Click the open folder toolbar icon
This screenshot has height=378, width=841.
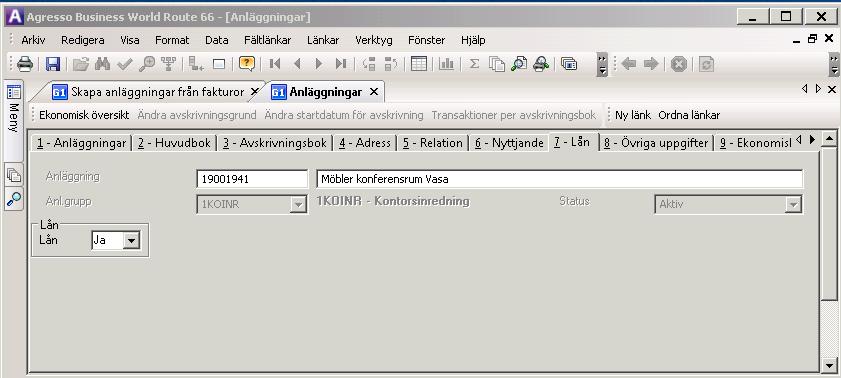81,64
